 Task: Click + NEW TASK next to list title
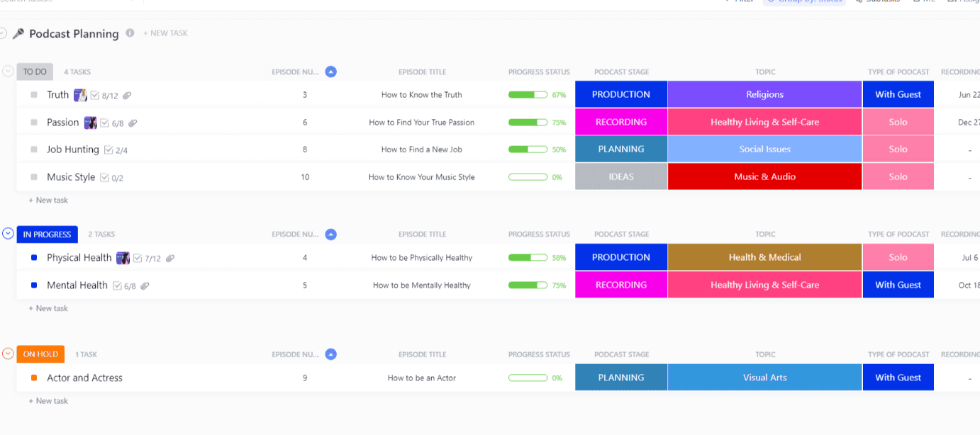click(165, 33)
